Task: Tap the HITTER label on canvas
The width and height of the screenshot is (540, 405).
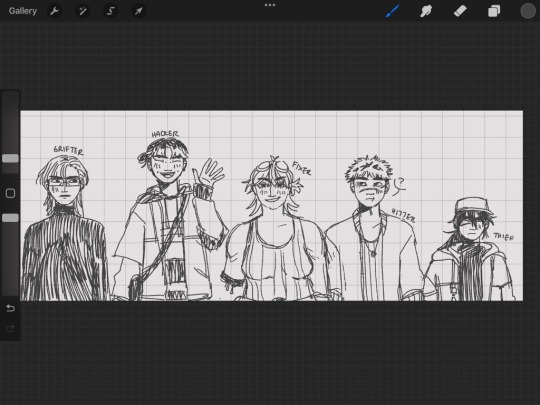Action: click(x=403, y=216)
